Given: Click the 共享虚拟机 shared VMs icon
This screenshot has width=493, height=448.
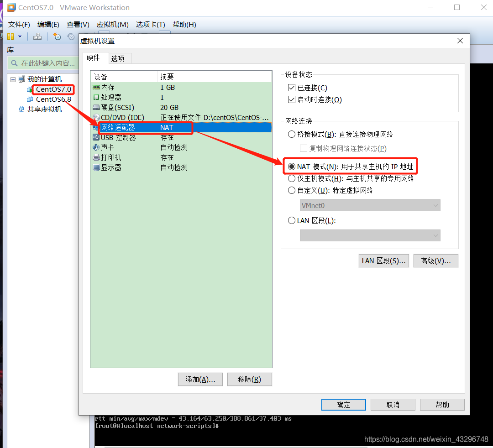Looking at the screenshot, I should pyautogui.click(x=21, y=109).
